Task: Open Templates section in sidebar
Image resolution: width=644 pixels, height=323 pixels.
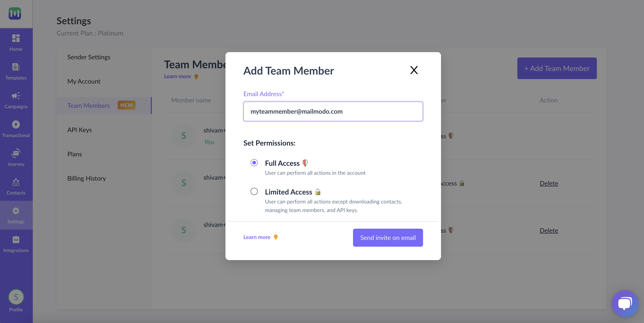Action: coord(16,71)
